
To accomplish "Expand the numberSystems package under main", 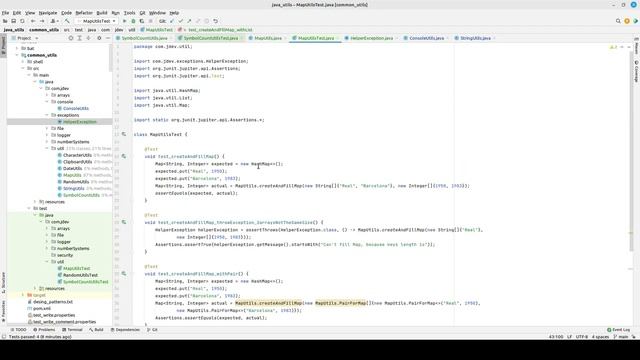I will [47, 142].
